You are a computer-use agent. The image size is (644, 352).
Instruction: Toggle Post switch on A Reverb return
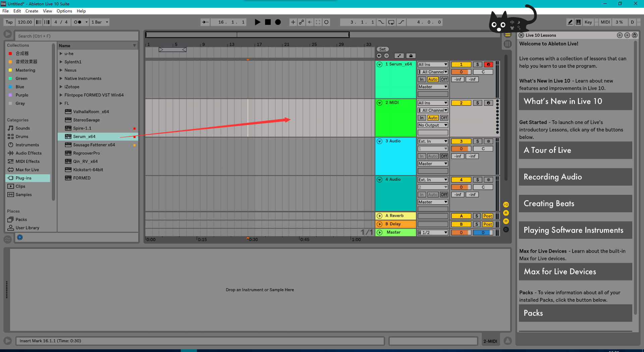pos(488,216)
